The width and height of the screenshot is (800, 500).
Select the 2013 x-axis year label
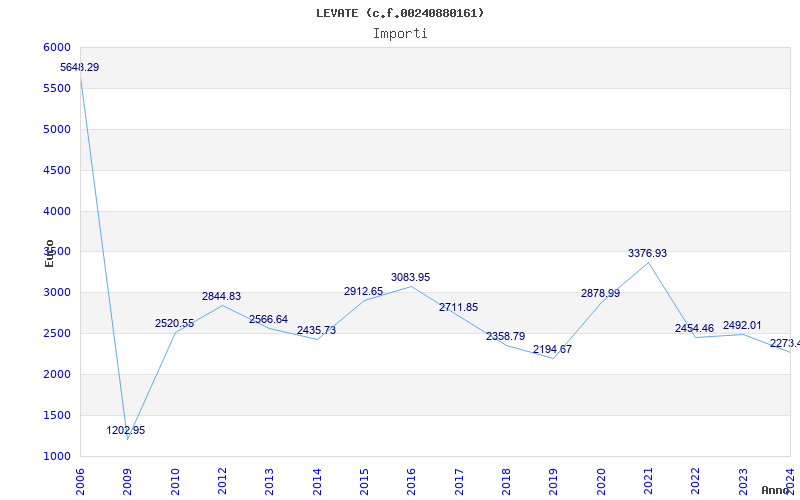[x=269, y=482]
